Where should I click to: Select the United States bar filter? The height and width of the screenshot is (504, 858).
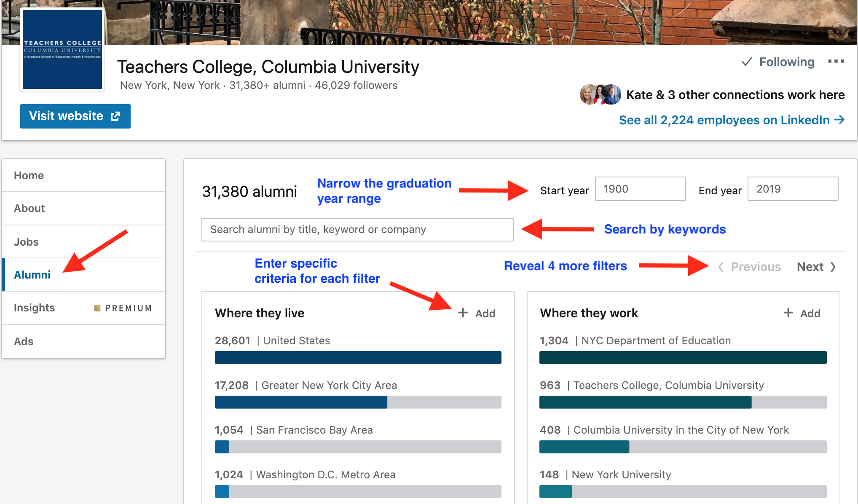(x=358, y=357)
